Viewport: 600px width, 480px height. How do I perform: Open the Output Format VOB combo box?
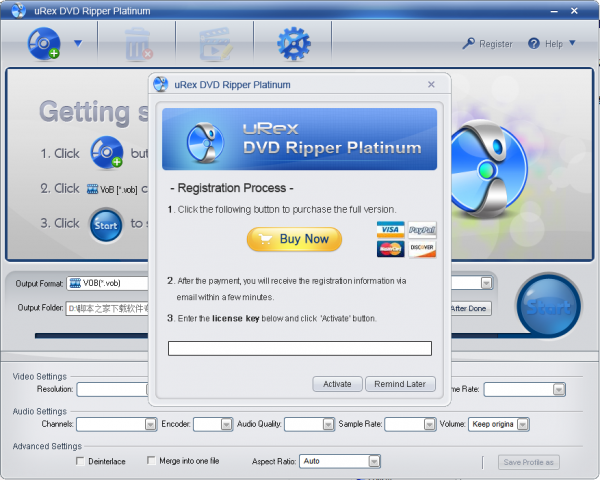pos(107,283)
